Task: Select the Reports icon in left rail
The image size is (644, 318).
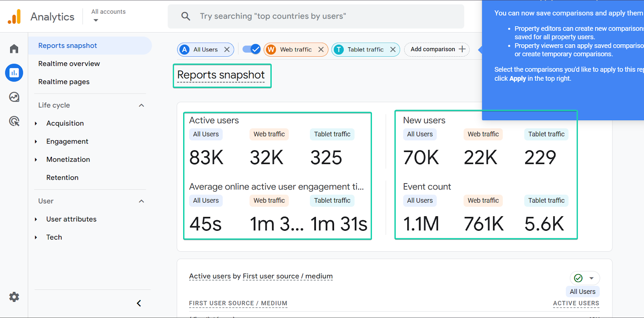Action: 14,73
